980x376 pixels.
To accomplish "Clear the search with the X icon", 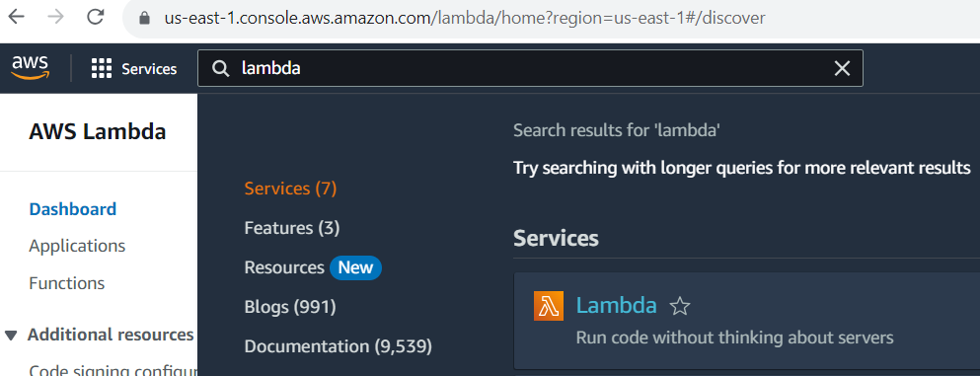I will 842,68.
